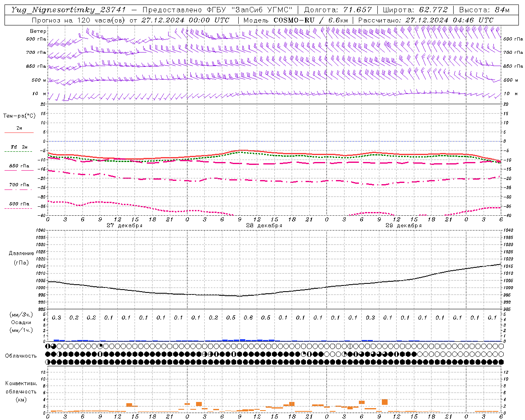
Task: Click the tallest orange convective bar on 29 декабря
Action: [x=384, y=402]
